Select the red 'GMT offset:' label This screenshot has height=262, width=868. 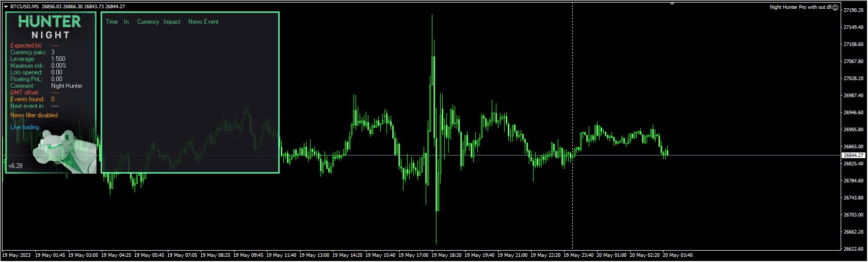[x=25, y=93]
